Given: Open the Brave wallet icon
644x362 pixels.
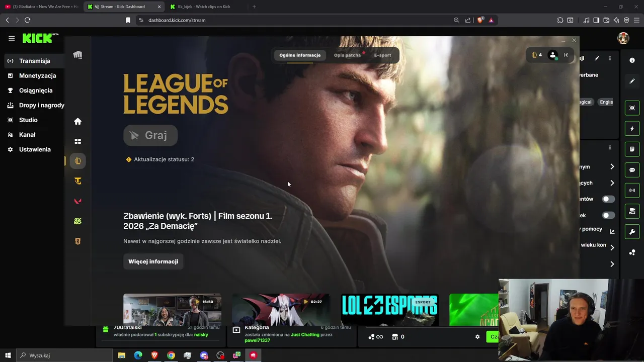Looking at the screenshot, I should (606, 20).
